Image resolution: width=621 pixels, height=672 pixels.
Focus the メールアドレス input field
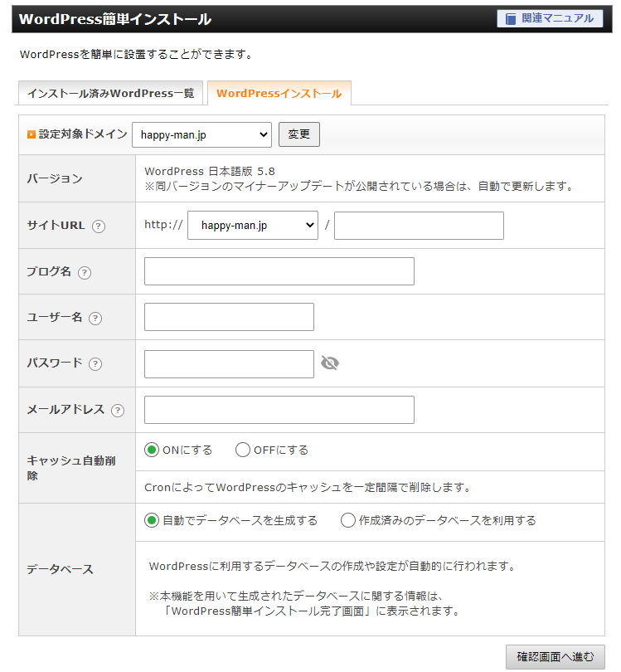(279, 410)
